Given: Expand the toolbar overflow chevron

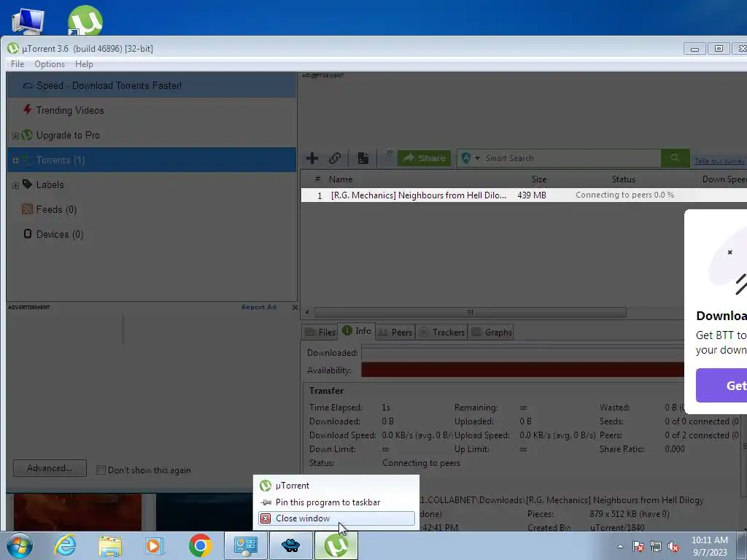Looking at the screenshot, I should tap(390, 152).
